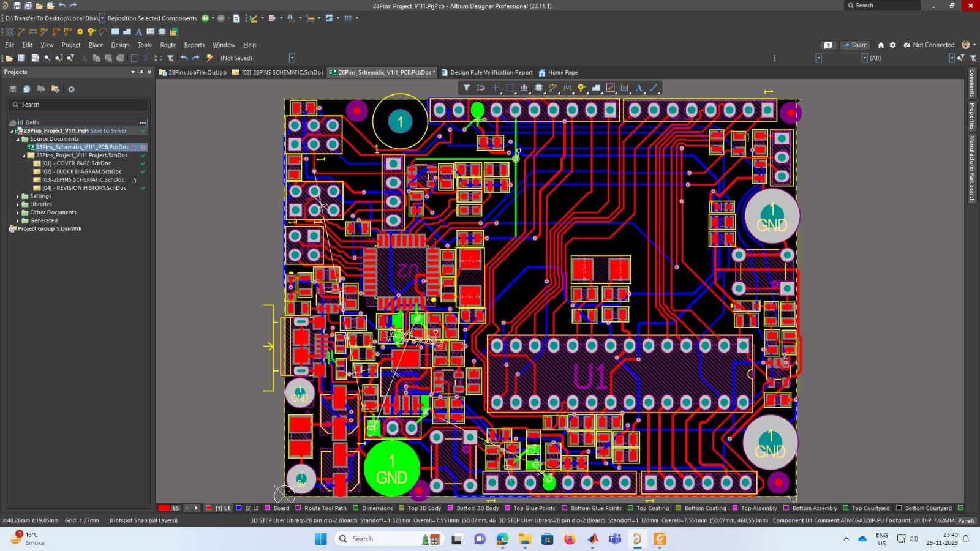The width and height of the screenshot is (980, 551).
Task: Switch to Design Rule Verification Report tab
Action: 491,73
